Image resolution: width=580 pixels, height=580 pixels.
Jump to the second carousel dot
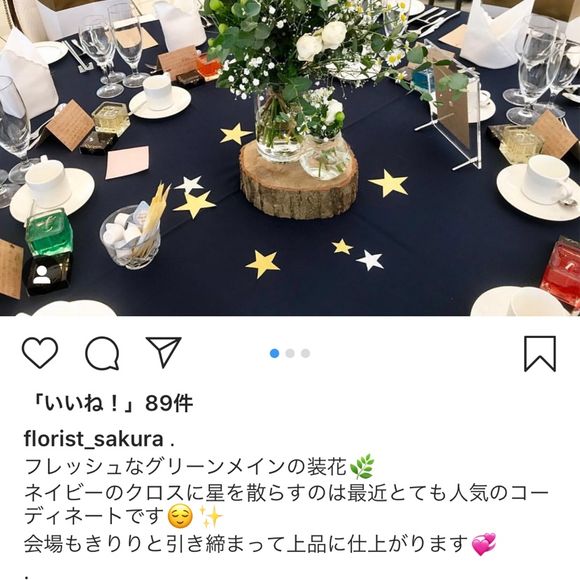click(x=290, y=353)
